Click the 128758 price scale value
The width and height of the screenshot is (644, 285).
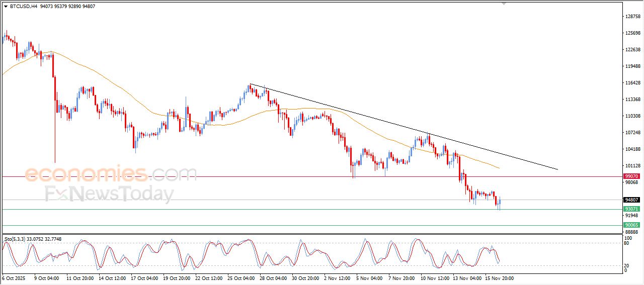point(632,17)
